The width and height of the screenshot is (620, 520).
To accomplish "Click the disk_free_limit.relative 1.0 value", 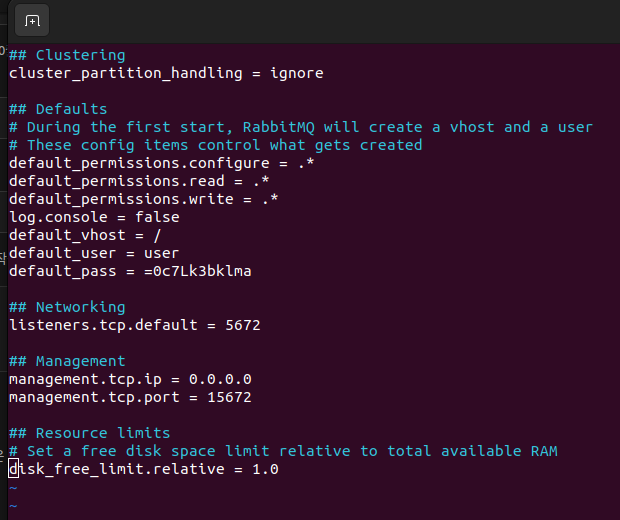I will point(265,469).
